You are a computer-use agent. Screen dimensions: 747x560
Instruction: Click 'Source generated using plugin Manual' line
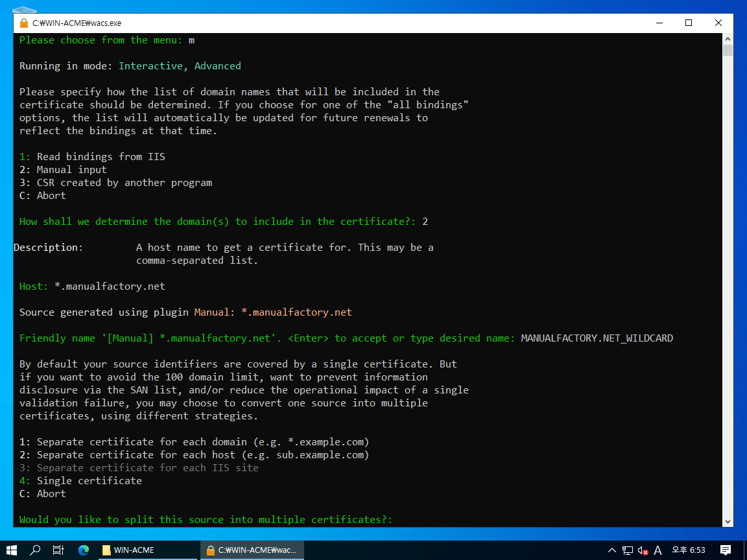(x=186, y=312)
